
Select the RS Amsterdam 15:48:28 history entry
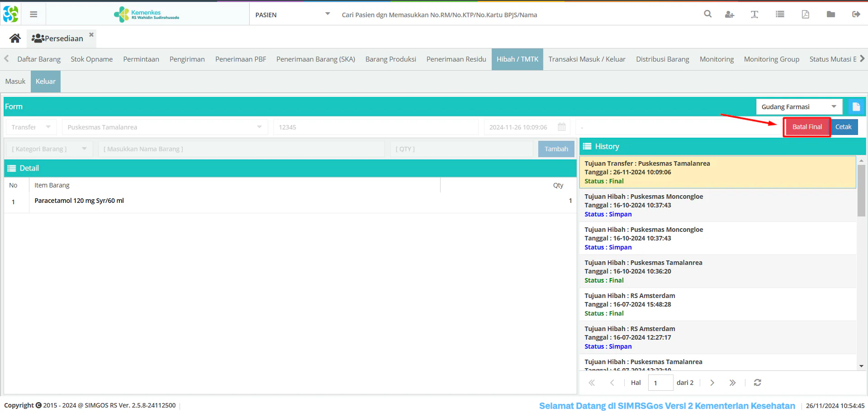coord(718,304)
